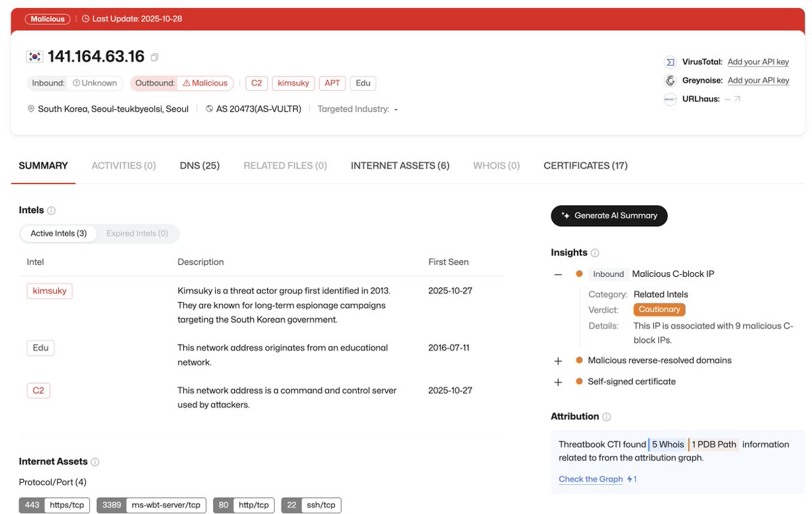Open the RELATED FILES (0) tab
Screen dimensions: 812x514
[285, 165]
